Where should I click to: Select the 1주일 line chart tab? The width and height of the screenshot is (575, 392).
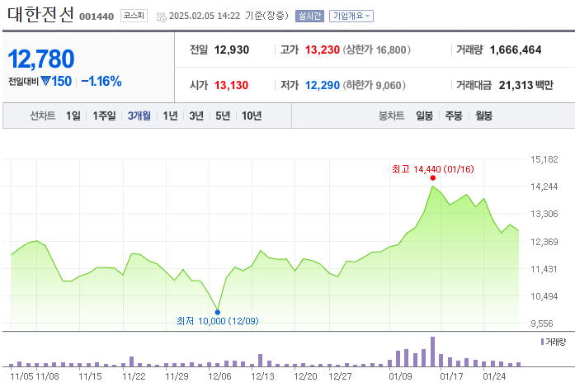[104, 116]
